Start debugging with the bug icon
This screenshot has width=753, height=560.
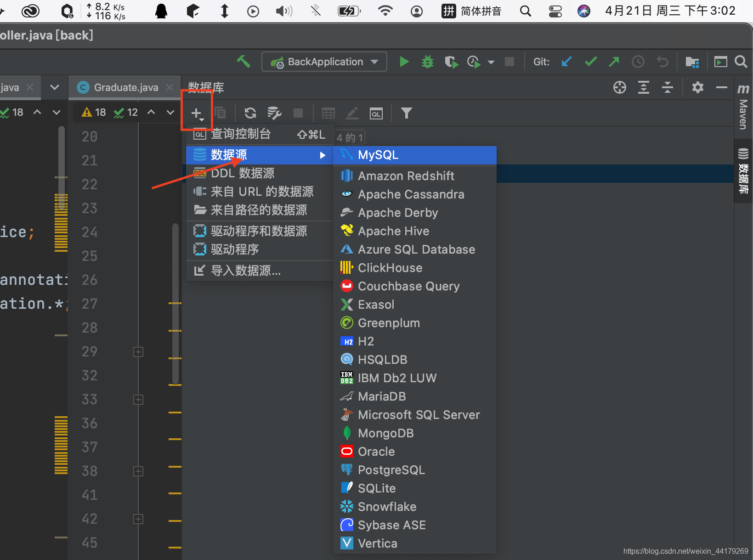click(428, 62)
